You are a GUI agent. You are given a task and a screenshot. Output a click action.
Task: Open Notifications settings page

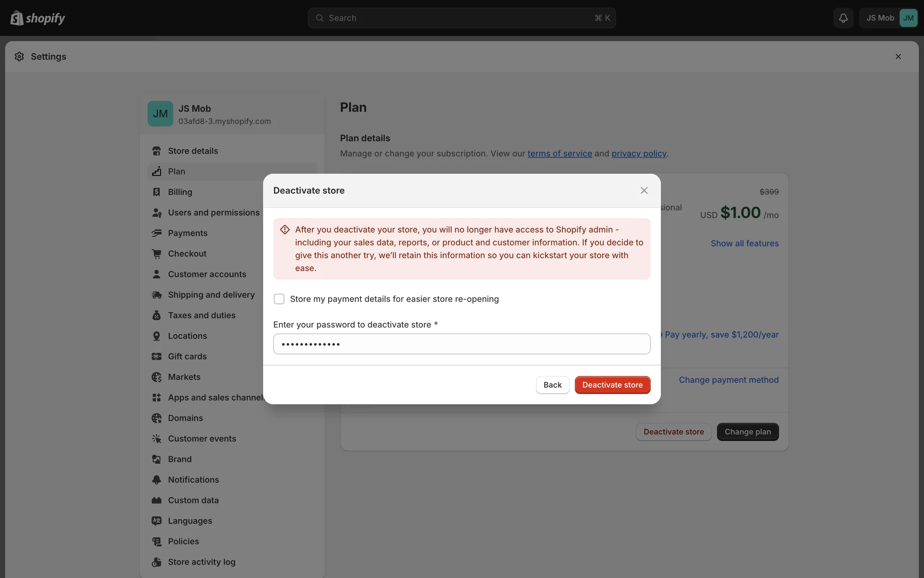click(x=193, y=480)
